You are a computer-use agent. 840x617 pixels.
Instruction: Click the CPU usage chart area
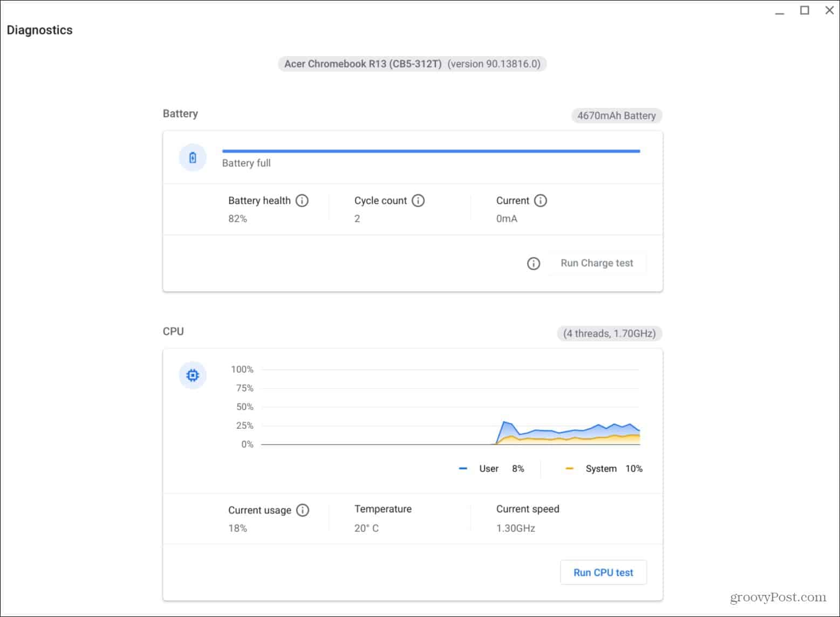click(x=450, y=407)
